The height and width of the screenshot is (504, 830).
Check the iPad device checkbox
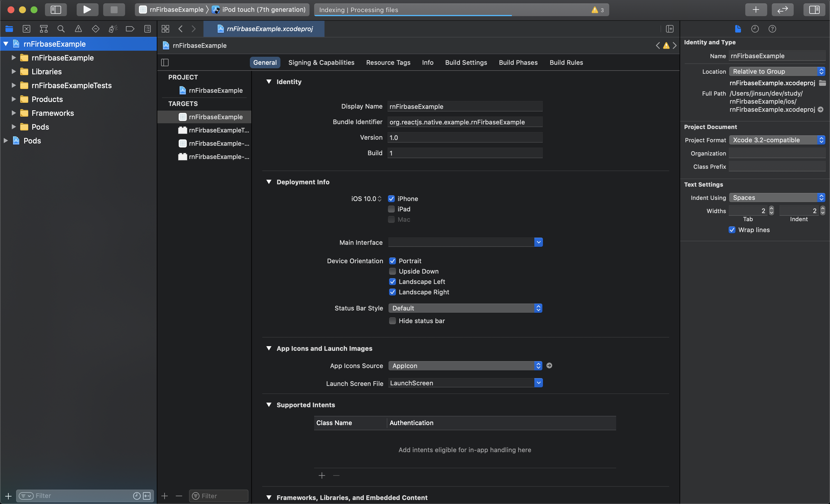point(391,209)
